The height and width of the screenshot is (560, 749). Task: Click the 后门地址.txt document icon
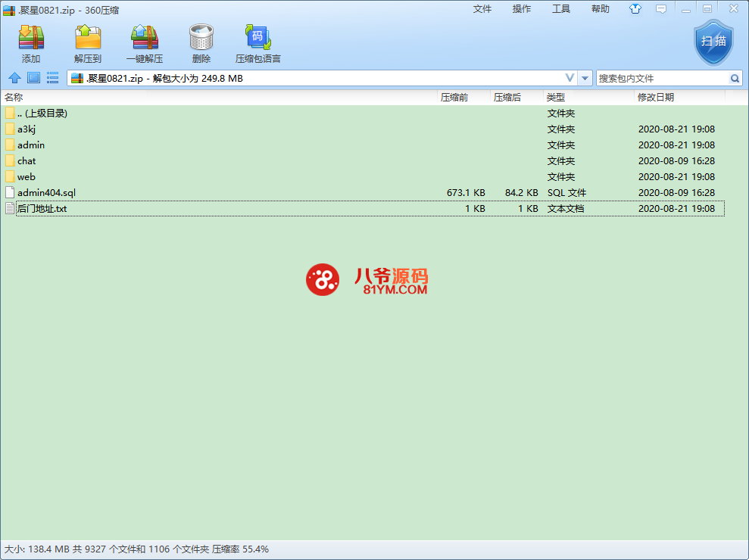[10, 209]
